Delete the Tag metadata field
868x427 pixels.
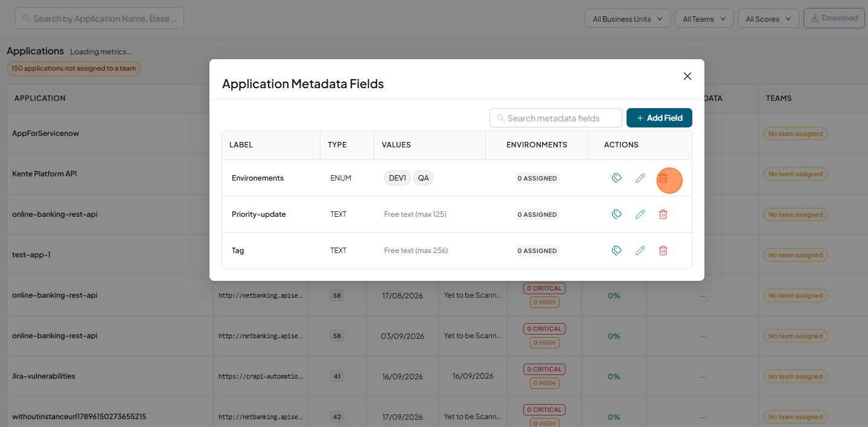663,251
